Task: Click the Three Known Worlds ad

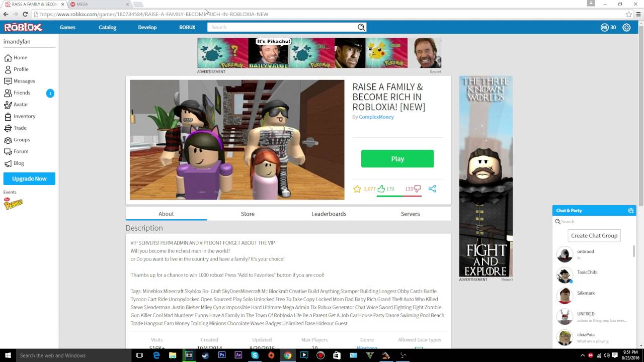Action: 486,176
